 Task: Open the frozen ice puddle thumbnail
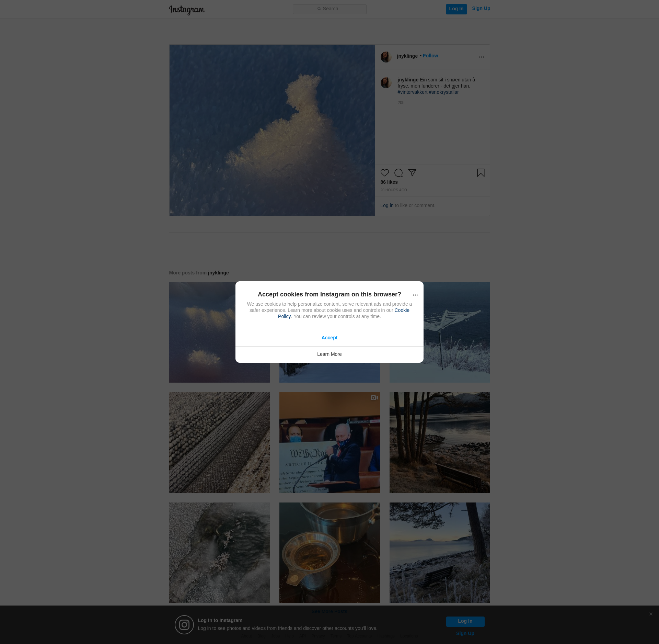tap(219, 553)
